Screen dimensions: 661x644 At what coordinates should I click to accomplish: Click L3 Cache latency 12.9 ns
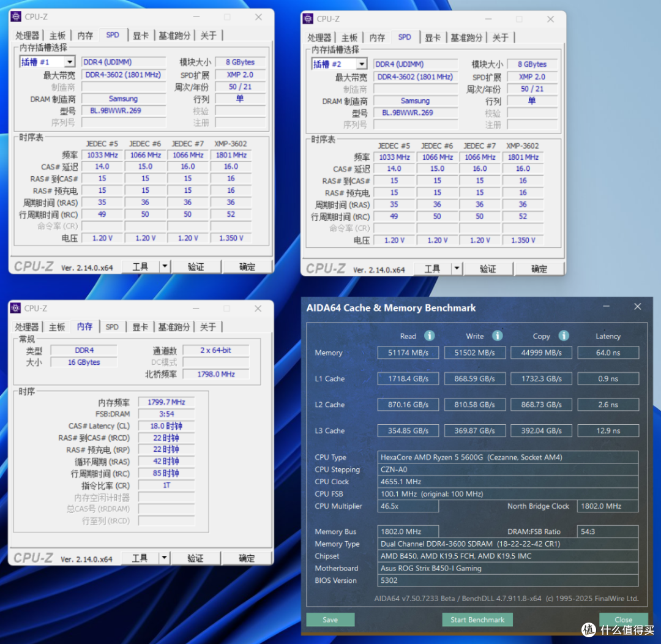tap(608, 430)
